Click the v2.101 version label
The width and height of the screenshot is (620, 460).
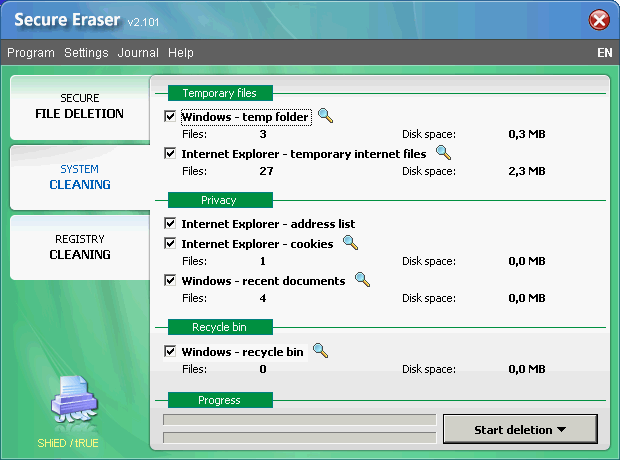[x=143, y=22]
